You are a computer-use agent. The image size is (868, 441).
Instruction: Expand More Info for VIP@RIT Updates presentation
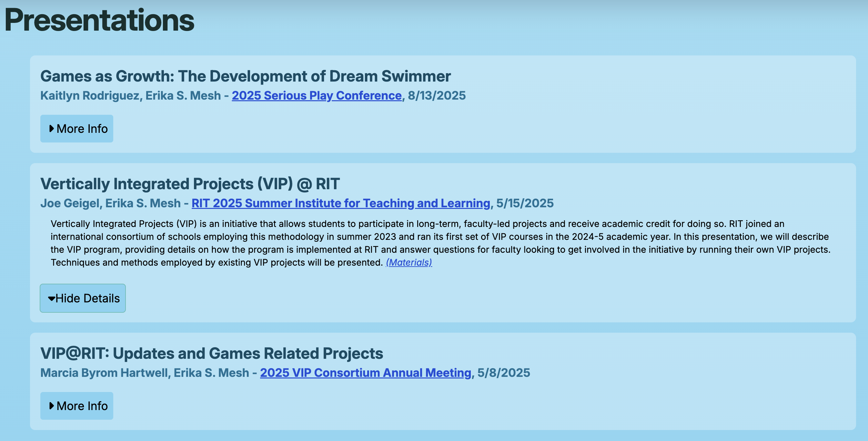click(x=77, y=406)
